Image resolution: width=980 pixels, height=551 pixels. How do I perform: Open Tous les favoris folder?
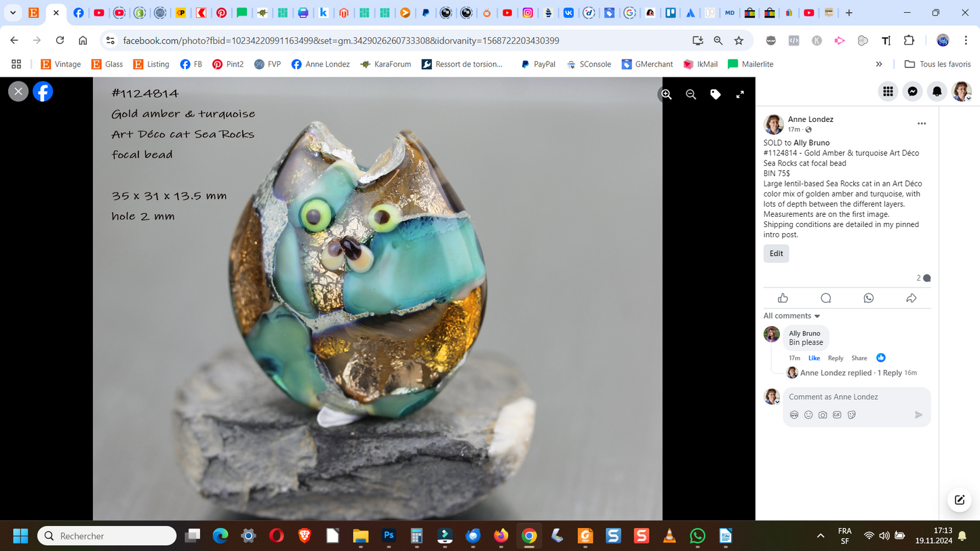coord(938,64)
